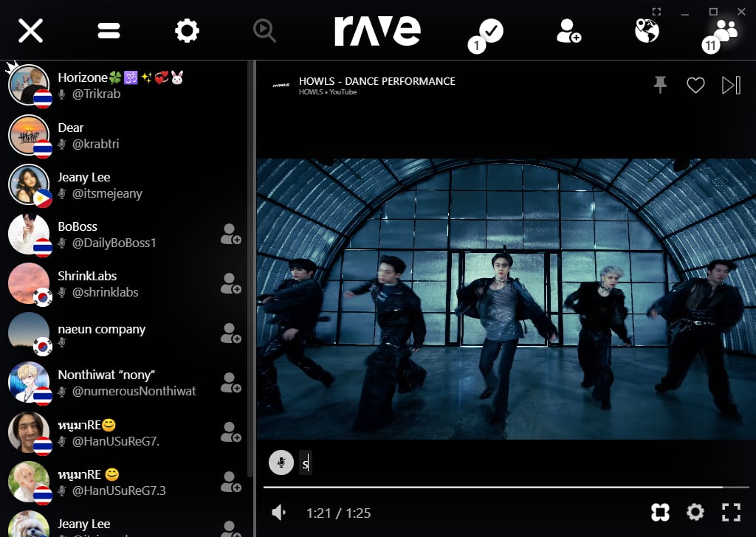Select user @Trikrab handle
The width and height of the screenshot is (756, 537).
tap(97, 94)
